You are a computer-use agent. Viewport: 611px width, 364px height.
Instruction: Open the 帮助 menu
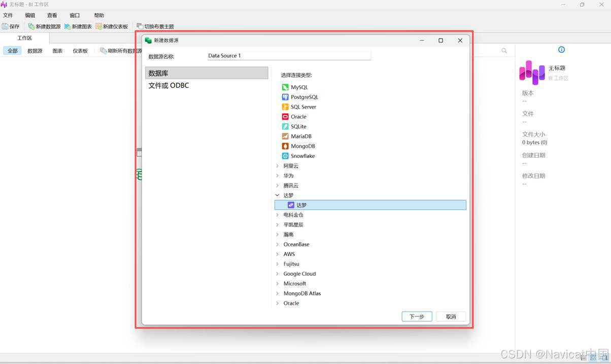(x=99, y=16)
